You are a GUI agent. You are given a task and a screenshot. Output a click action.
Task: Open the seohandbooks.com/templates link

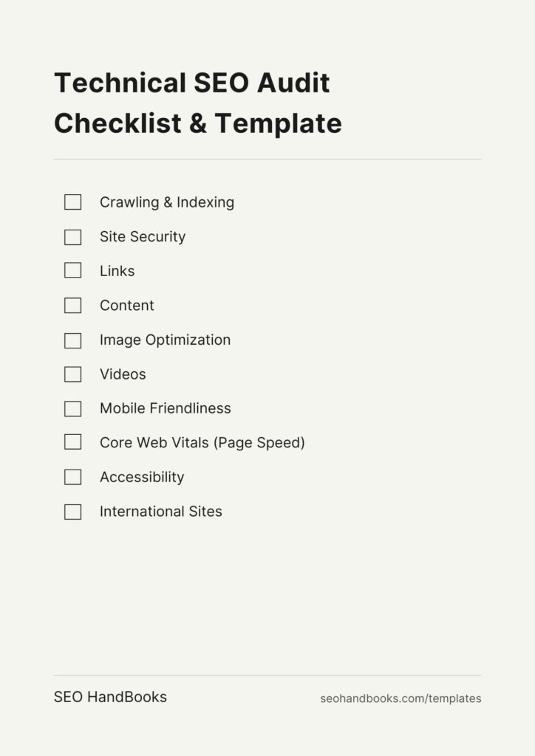[401, 698]
